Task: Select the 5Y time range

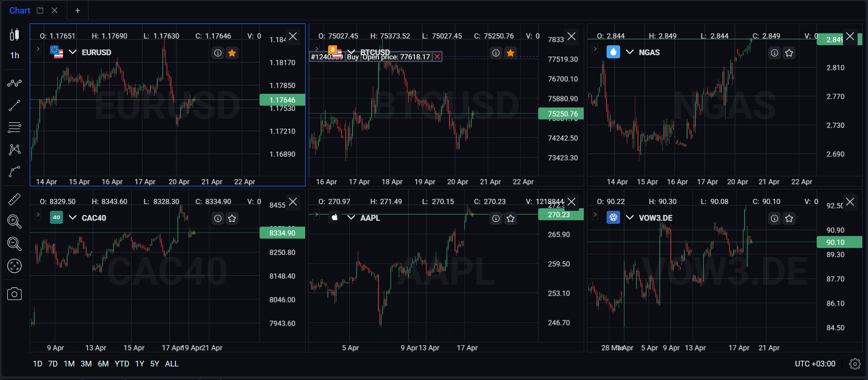Action: [155, 364]
